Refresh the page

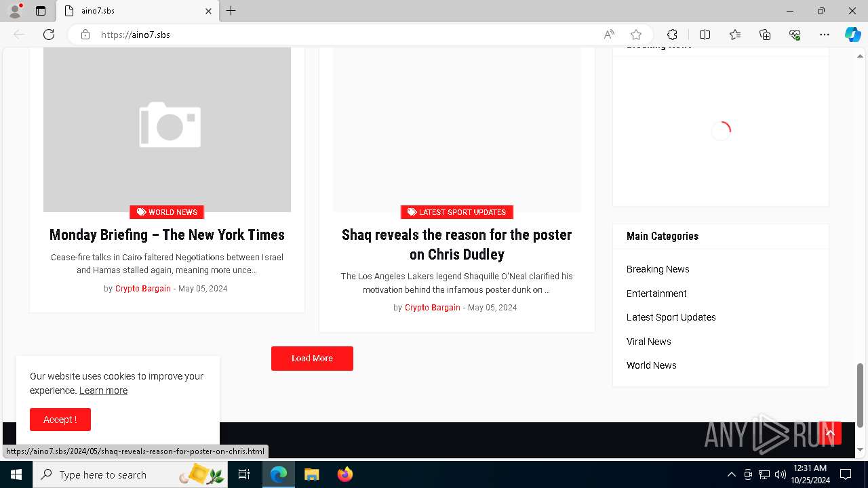49,35
